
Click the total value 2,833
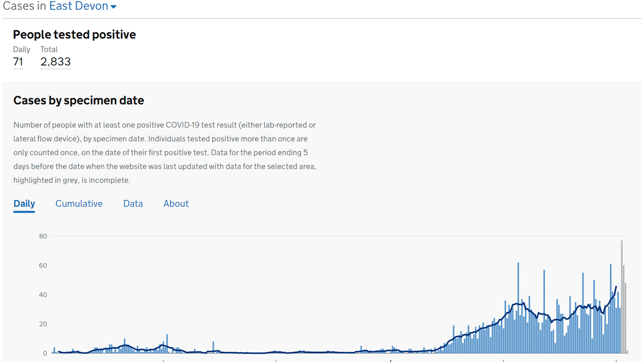[x=56, y=62]
